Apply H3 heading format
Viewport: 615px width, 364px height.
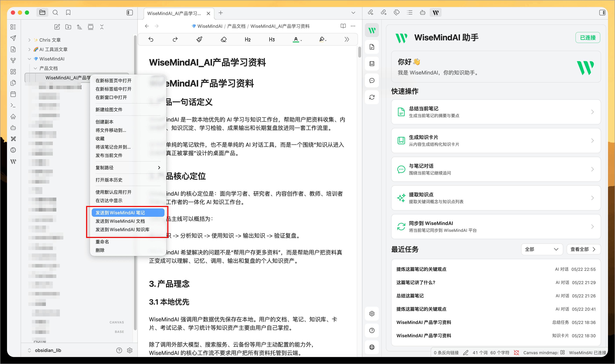[272, 40]
